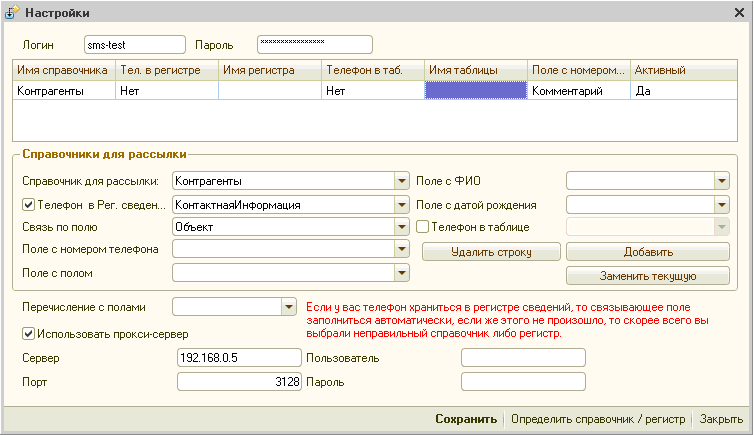Image resolution: width=754 pixels, height=435 pixels.
Task: Click the Сохранить command
Action: 465,420
